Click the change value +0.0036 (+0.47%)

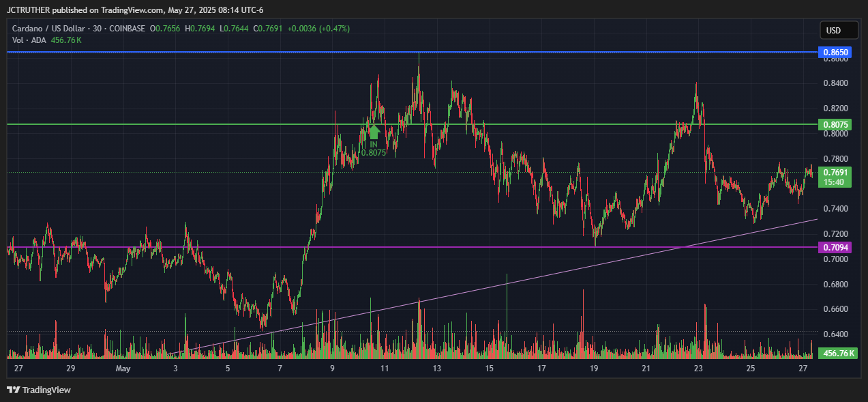pyautogui.click(x=318, y=29)
